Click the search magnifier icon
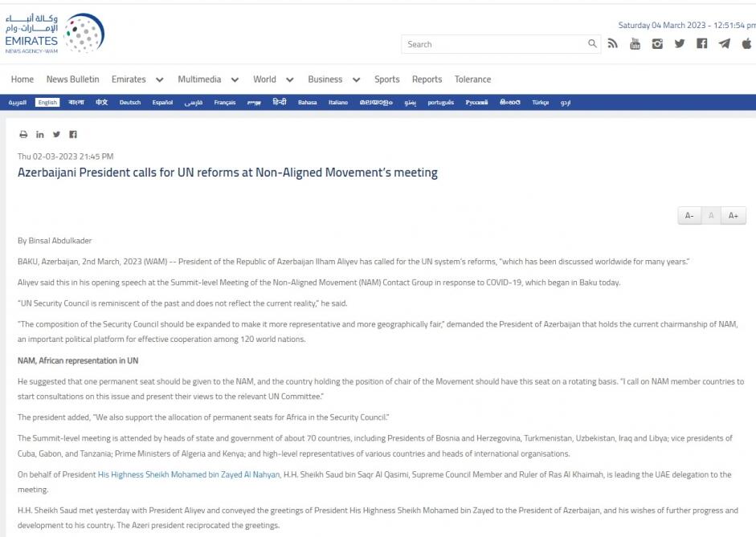Screen dimensions: 756x537 tap(592, 44)
